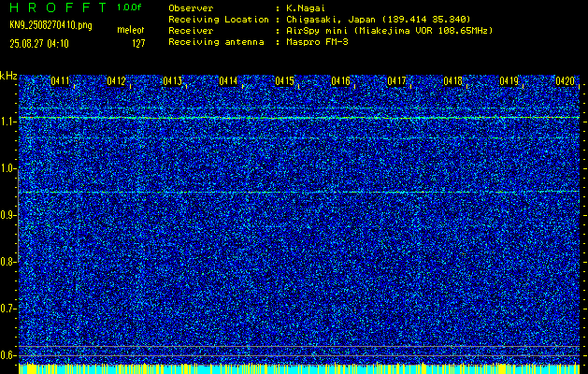588x374 pixels.
Task: Click the date stamp 25.08.27 04:10
Action: pos(39,44)
